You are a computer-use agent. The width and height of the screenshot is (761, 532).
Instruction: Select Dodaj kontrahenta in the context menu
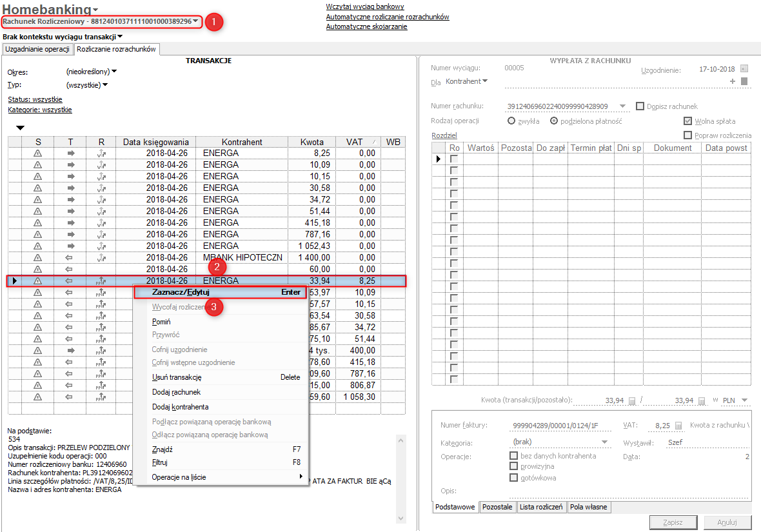pos(180,407)
